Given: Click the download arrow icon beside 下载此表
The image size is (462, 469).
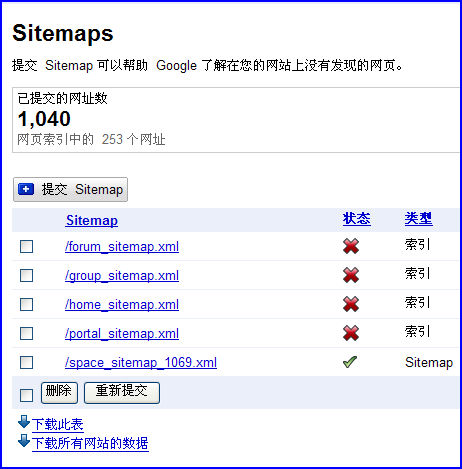Looking at the screenshot, I should pos(24,422).
